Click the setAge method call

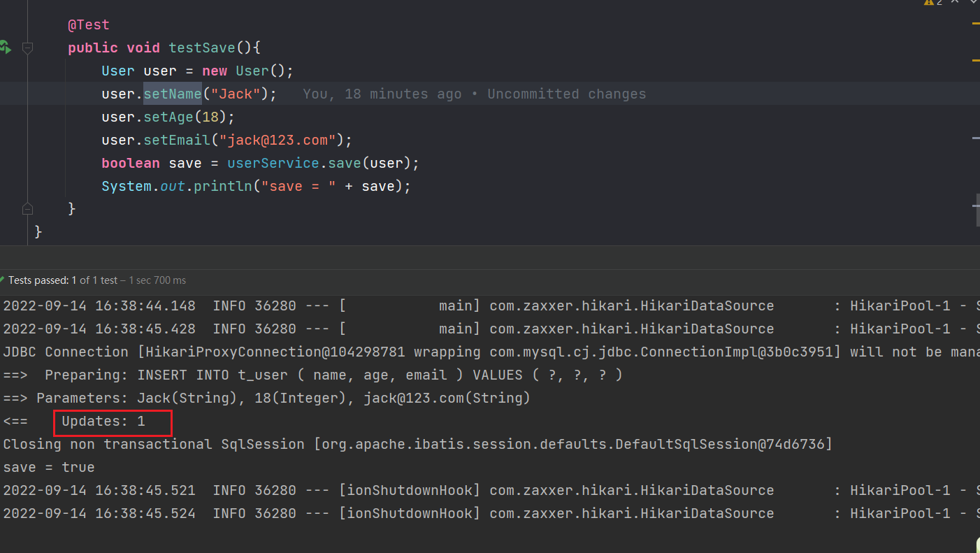(168, 117)
